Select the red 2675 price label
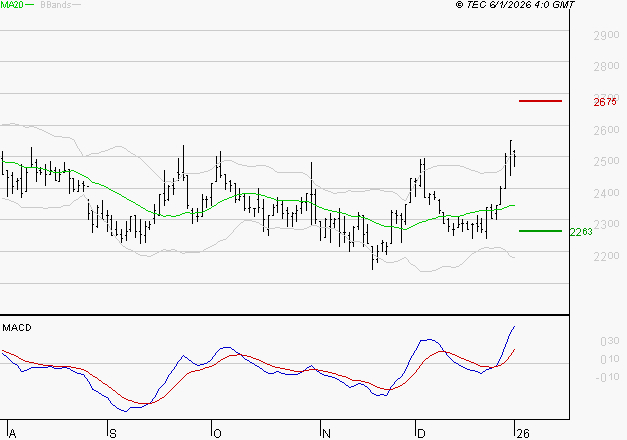Screen dimensions: 627x440 click(606, 102)
